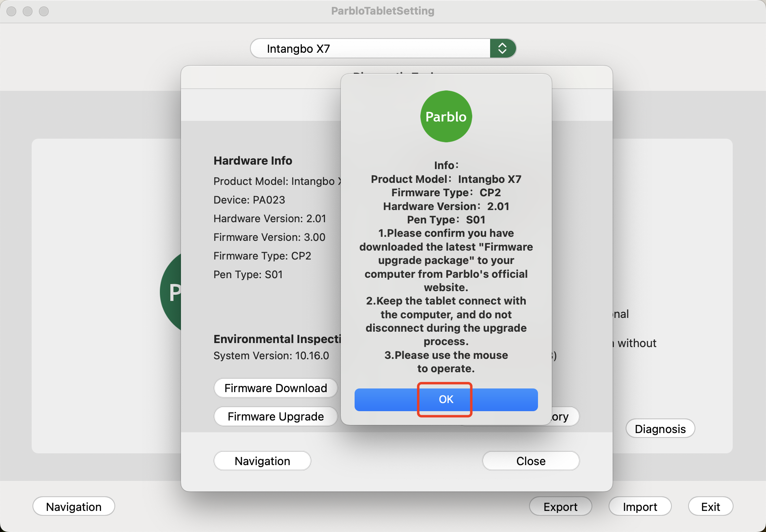Select the 'System Version: 10.16.0' text
Image resolution: width=766 pixels, height=532 pixels.
point(271,356)
